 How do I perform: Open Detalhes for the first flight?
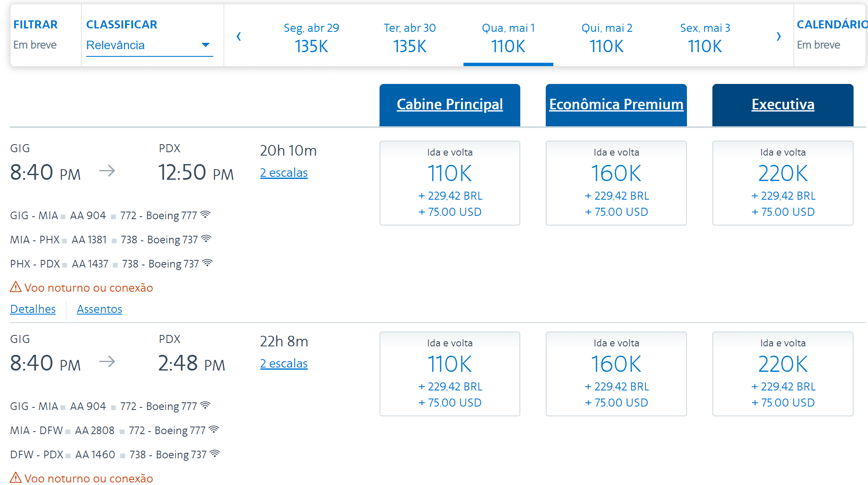(x=33, y=309)
